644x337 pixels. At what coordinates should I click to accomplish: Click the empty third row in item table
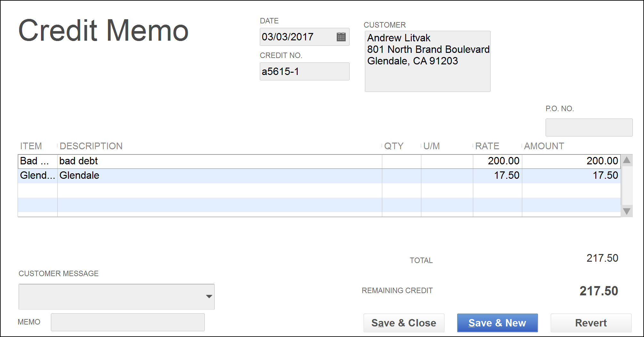pos(319,190)
